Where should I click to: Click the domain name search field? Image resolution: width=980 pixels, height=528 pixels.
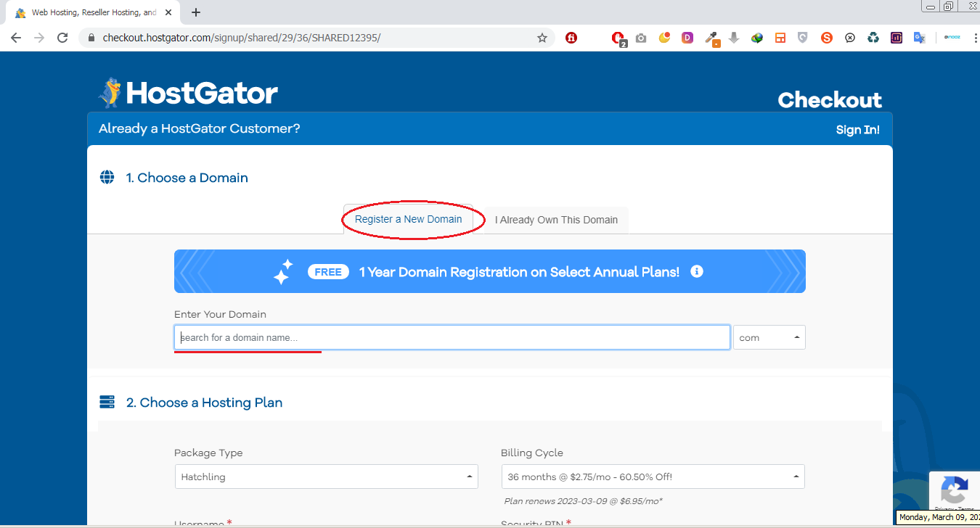pos(452,337)
